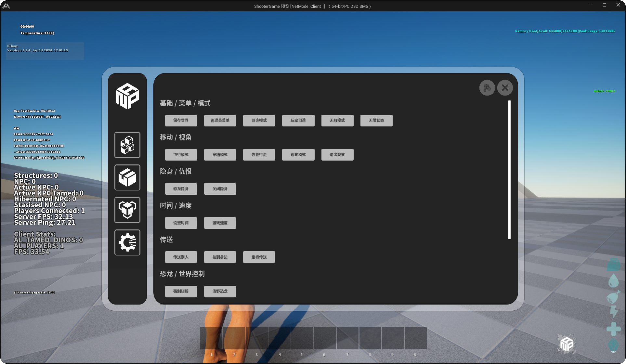Open the gears settings button in the panel
Viewport: 626px width, 364px height.
pos(487,88)
